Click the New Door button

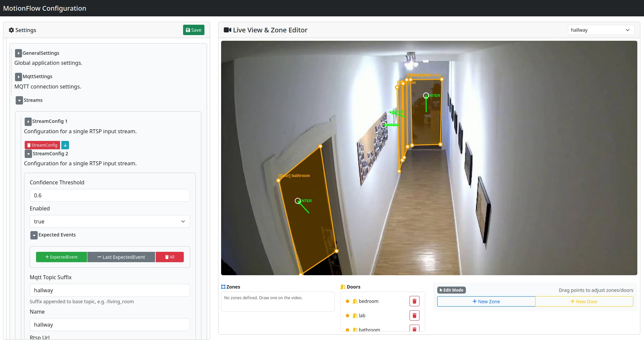(584, 302)
